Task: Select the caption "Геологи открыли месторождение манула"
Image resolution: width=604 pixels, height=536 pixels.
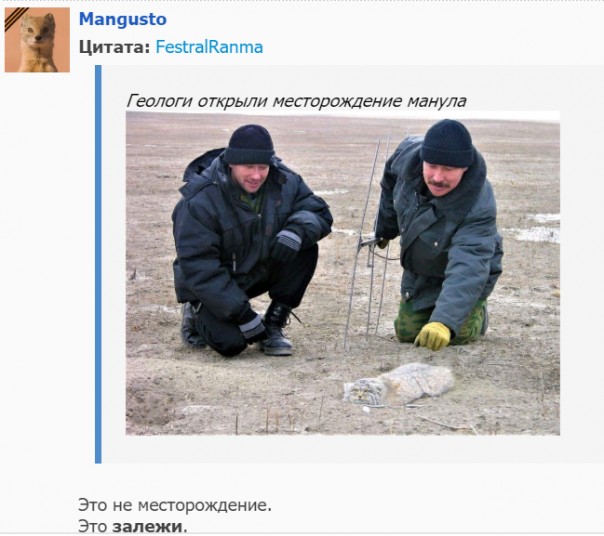Action: 296,101
